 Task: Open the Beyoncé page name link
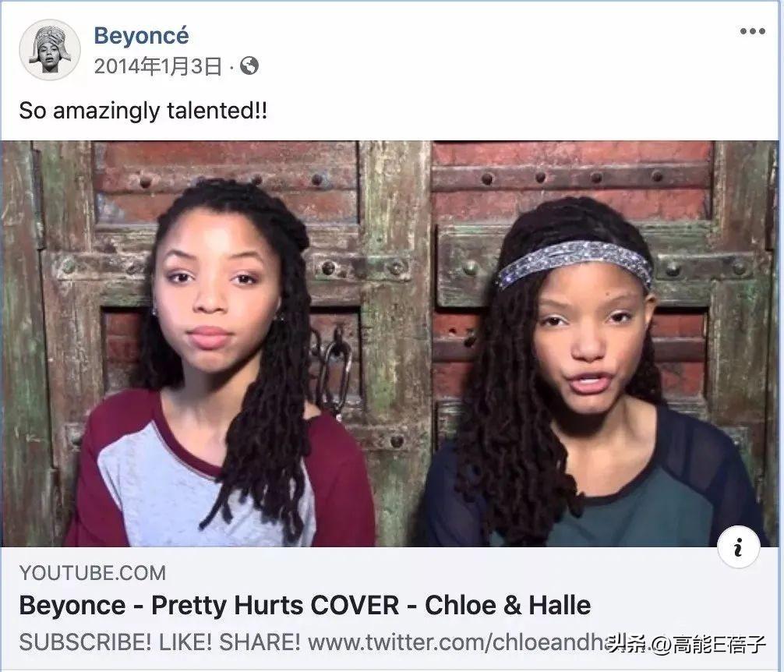coord(142,36)
